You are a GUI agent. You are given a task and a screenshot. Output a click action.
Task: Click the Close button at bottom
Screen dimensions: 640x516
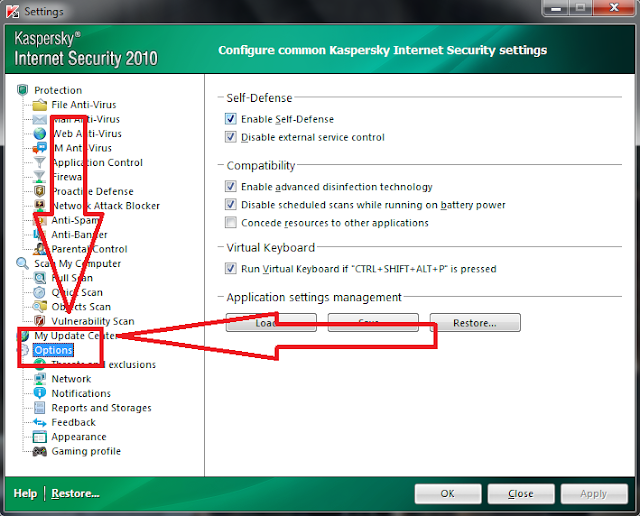point(521,494)
